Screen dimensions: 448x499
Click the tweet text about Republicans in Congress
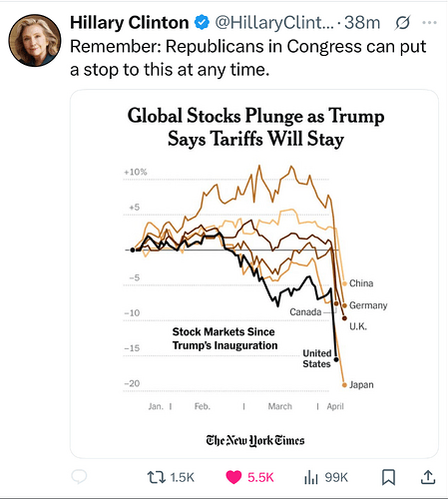pyautogui.click(x=248, y=58)
